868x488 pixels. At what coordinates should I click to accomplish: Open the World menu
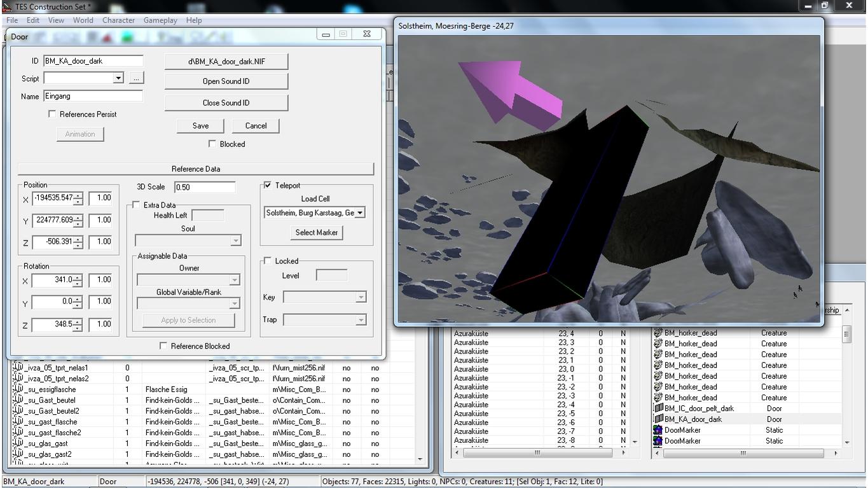83,20
